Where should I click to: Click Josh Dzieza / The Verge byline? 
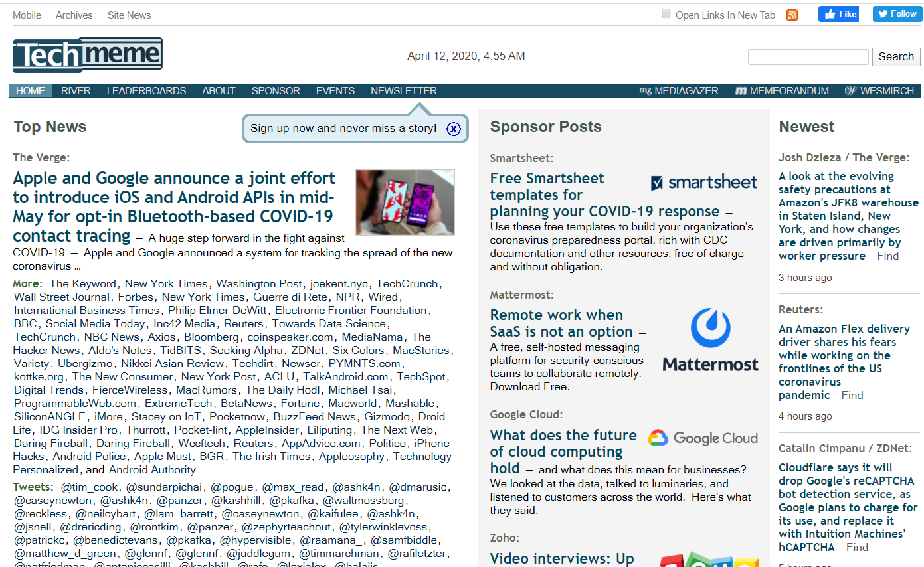click(844, 157)
